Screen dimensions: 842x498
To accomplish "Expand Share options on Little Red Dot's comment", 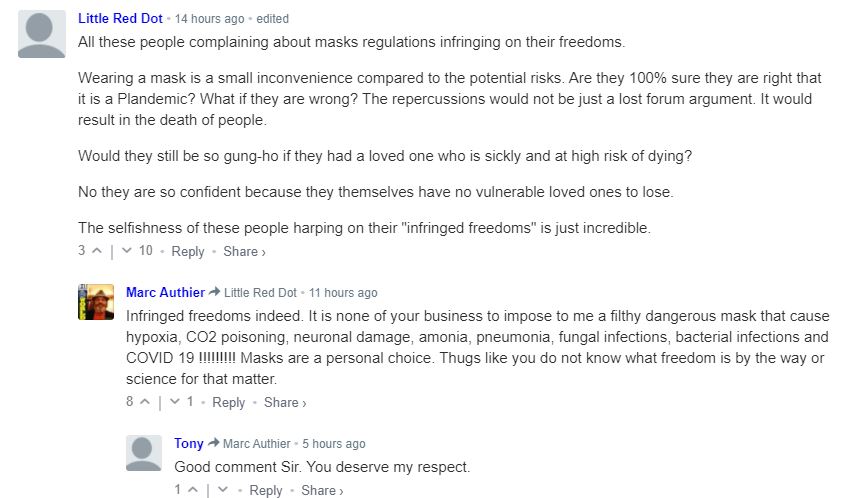I will click(x=244, y=251).
